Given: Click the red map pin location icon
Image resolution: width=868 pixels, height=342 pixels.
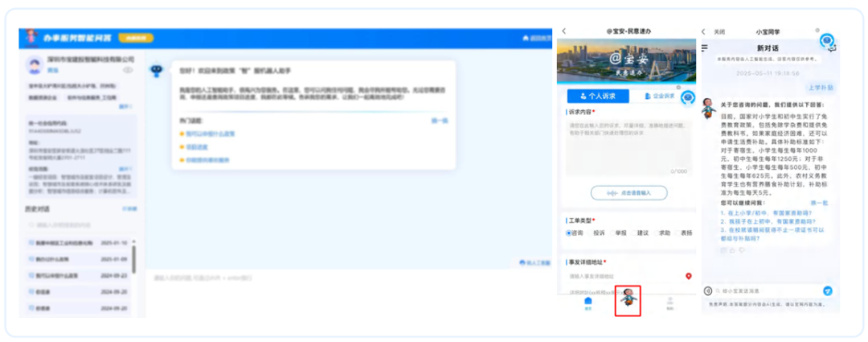Looking at the screenshot, I should [689, 275].
